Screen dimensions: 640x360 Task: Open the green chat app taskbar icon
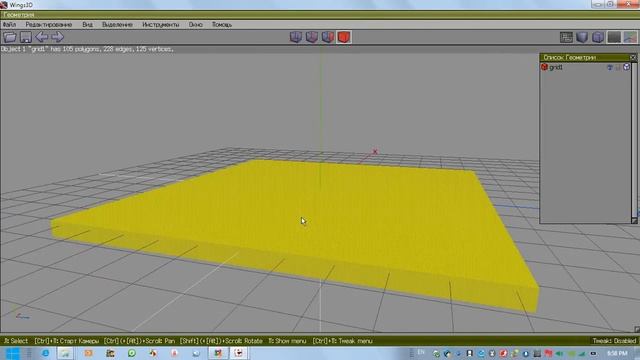tap(131, 353)
